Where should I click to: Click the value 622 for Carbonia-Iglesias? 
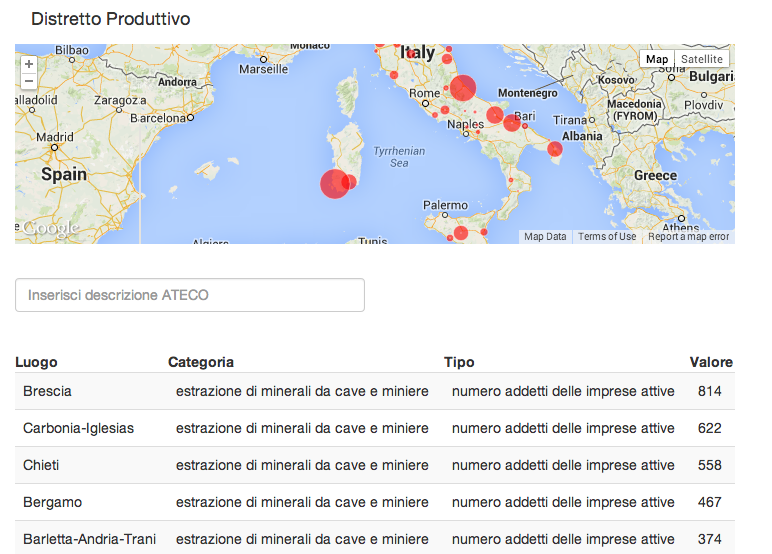tap(709, 428)
